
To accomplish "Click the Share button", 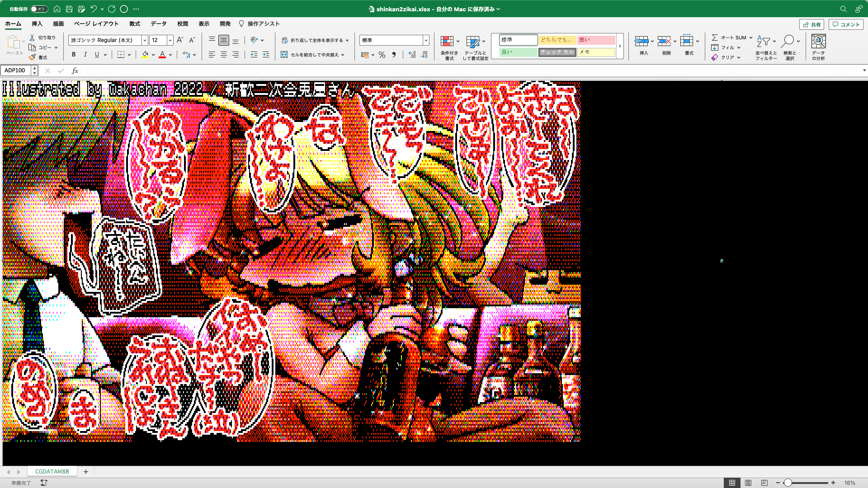I will coord(812,24).
